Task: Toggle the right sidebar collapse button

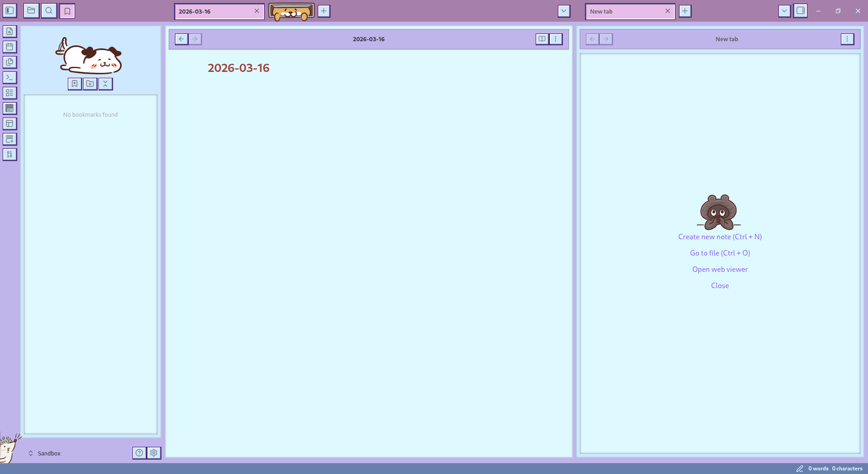Action: [800, 10]
